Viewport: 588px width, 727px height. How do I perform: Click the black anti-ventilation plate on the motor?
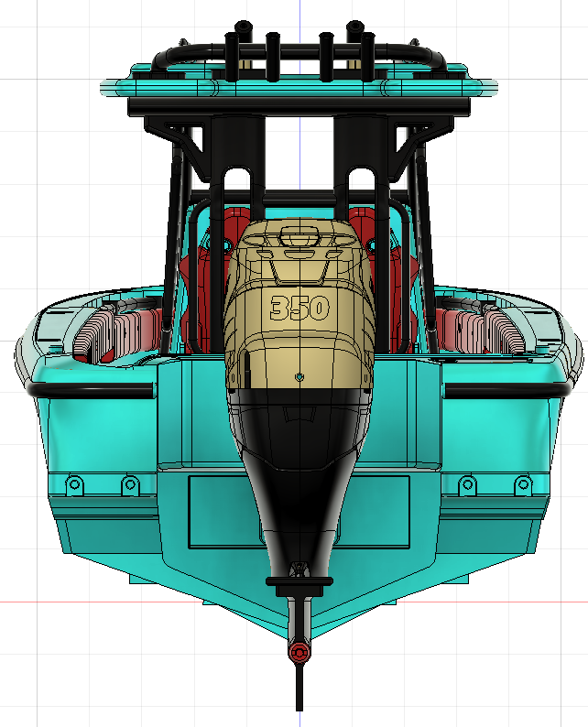click(299, 581)
